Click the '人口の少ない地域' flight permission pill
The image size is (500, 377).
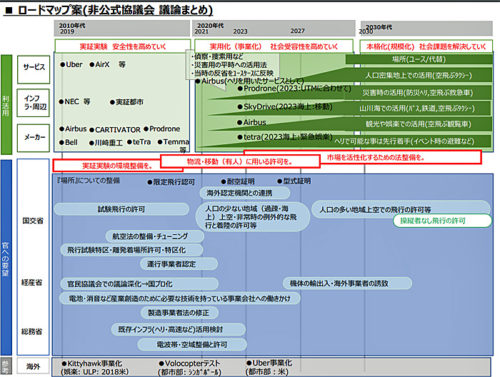pyautogui.click(x=252, y=217)
